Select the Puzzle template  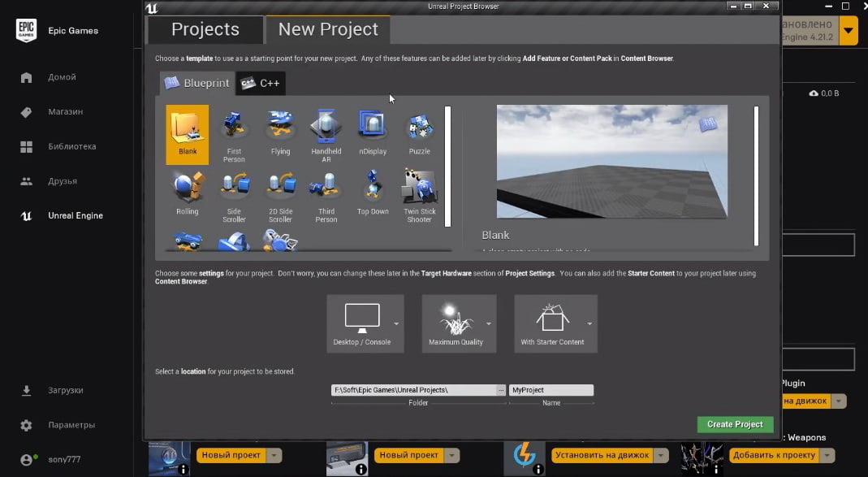419,133
